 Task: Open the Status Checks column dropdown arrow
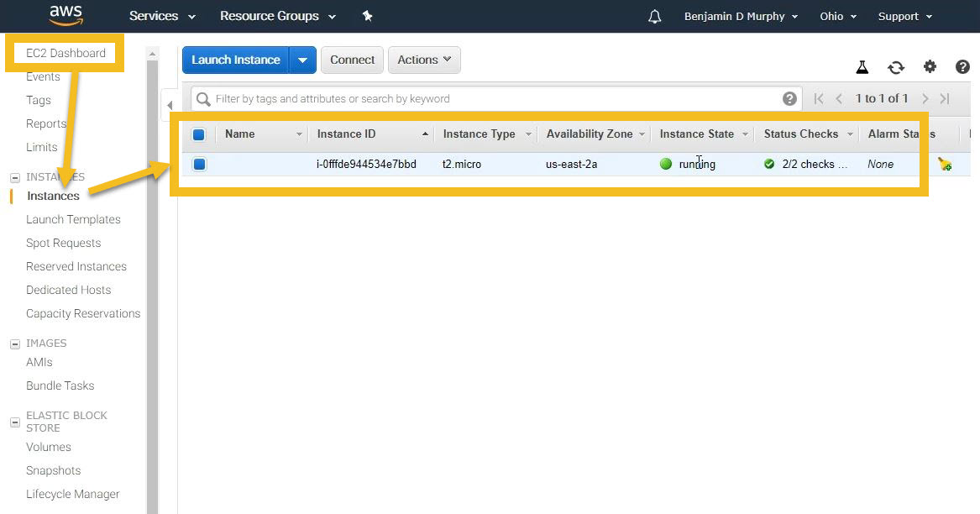[x=850, y=134]
